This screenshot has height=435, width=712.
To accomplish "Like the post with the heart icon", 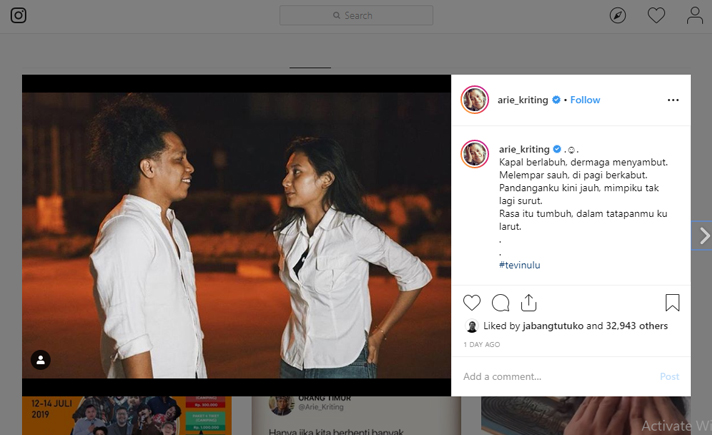I will click(x=472, y=303).
